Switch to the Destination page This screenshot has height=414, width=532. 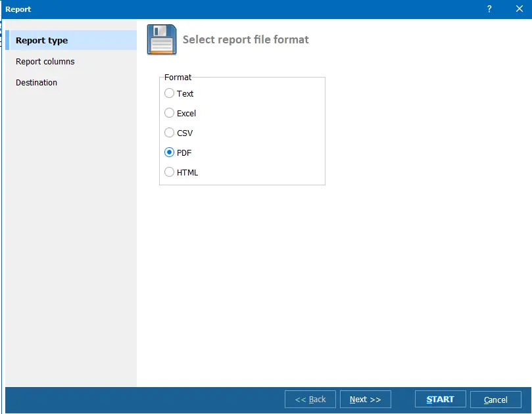37,83
